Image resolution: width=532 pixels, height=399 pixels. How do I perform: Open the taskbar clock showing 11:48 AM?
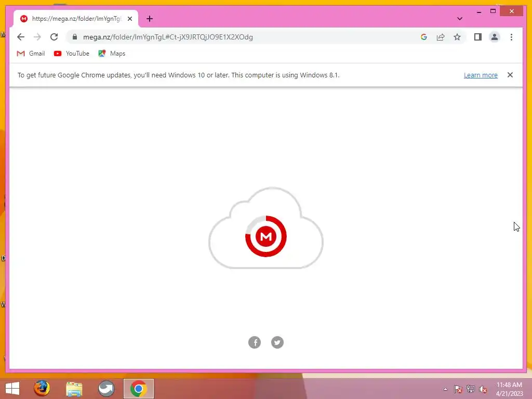coord(509,389)
